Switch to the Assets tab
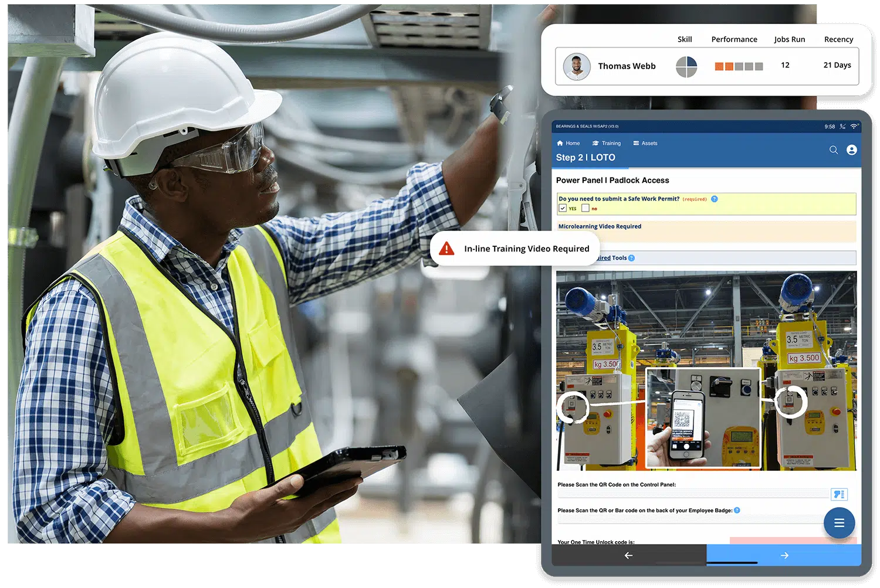This screenshot has width=880, height=588. pos(645,143)
